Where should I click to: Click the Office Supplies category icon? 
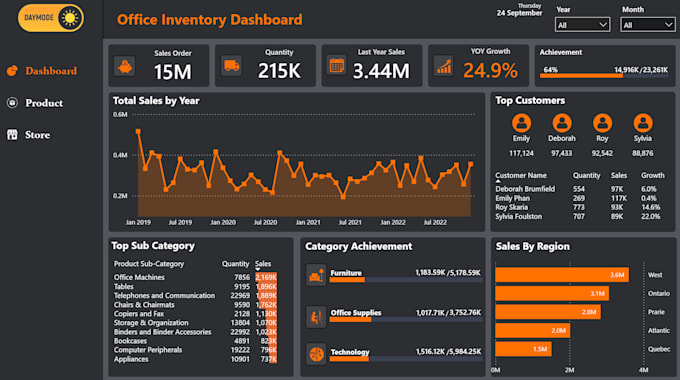[316, 316]
